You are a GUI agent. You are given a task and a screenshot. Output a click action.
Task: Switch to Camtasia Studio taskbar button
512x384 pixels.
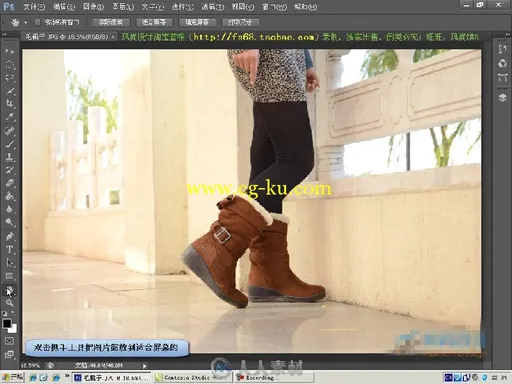click(193, 378)
